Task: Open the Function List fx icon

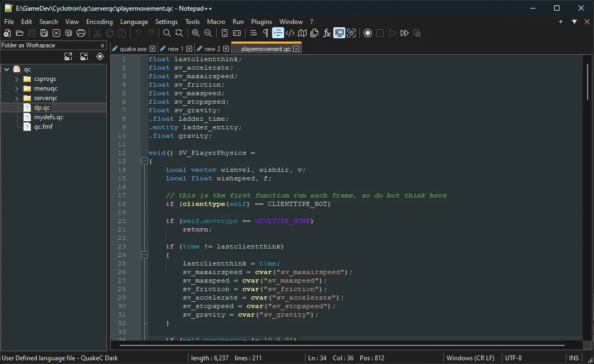Action: click(327, 34)
